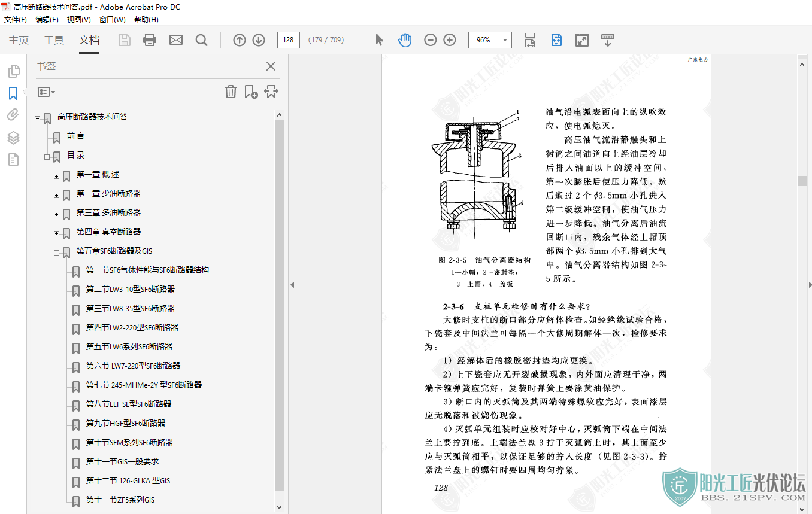Collapse the navigation pane divider arrow

pyautogui.click(x=292, y=285)
